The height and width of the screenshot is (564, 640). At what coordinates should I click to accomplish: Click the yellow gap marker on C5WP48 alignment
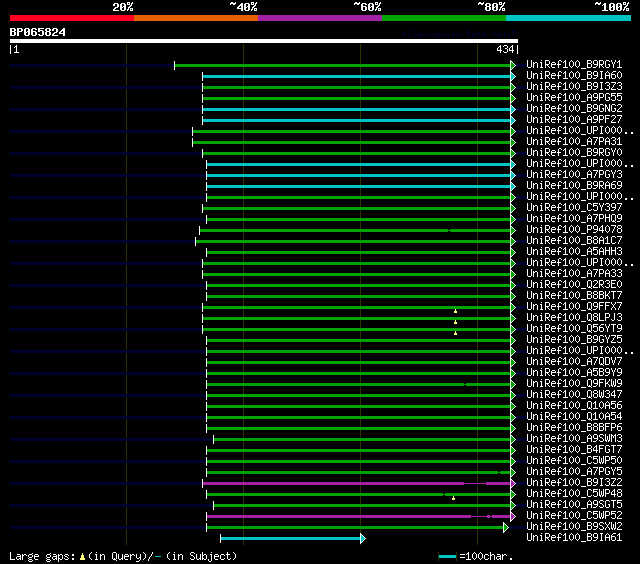(x=453, y=497)
